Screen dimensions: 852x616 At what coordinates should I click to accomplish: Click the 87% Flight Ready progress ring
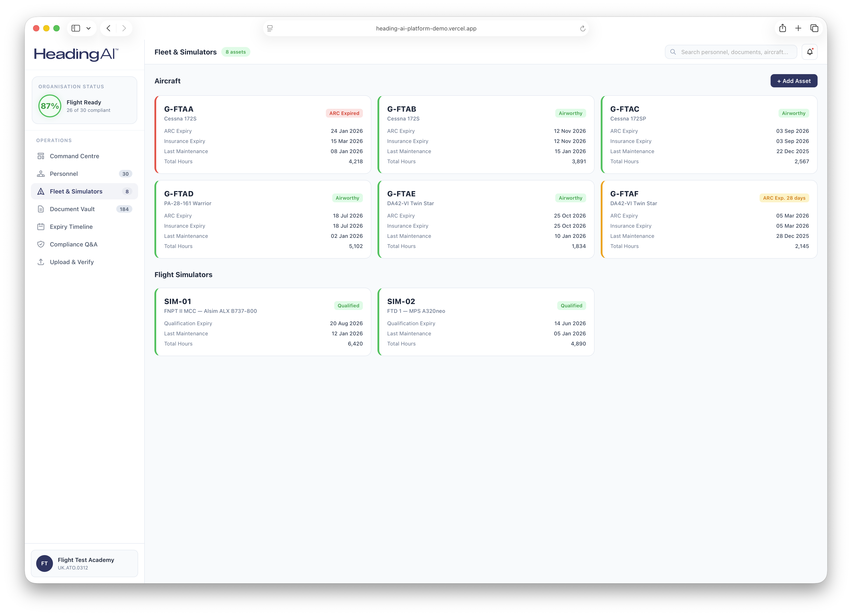pyautogui.click(x=49, y=106)
